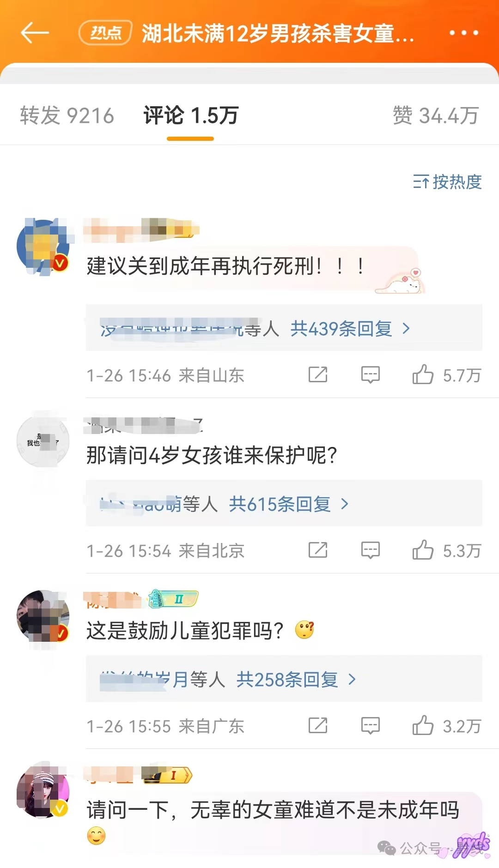Reply to the 1-26 15:46 comment
This screenshot has width=499, height=868.
tap(370, 375)
